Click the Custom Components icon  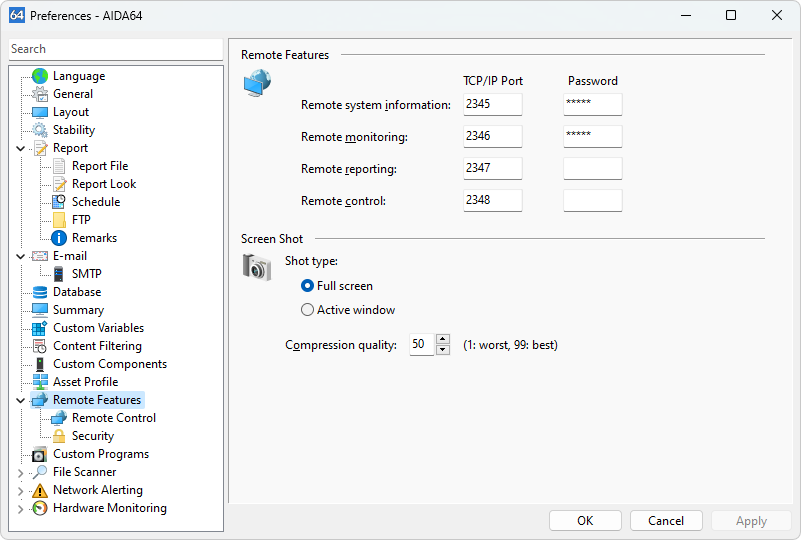[x=40, y=364]
